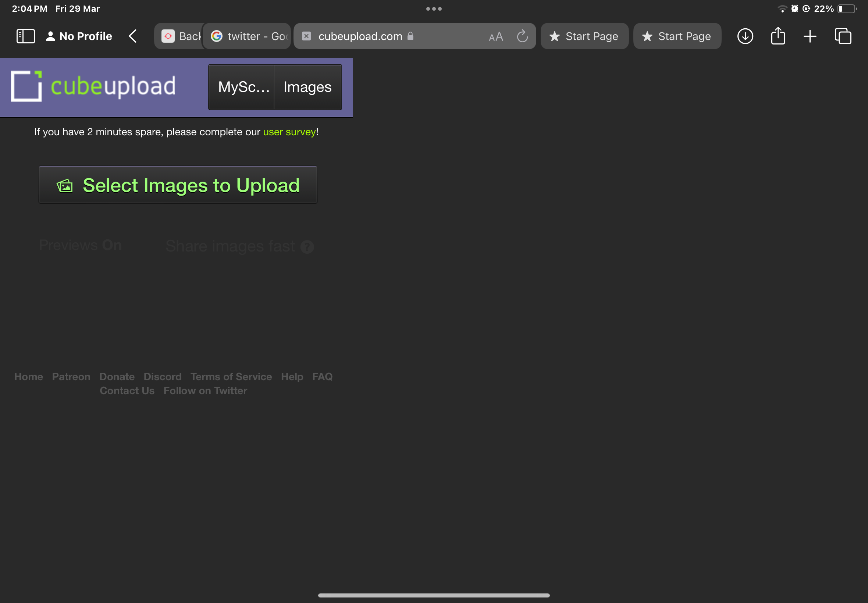Open the user survey link
Screen dimensions: 868x603
(x=289, y=132)
